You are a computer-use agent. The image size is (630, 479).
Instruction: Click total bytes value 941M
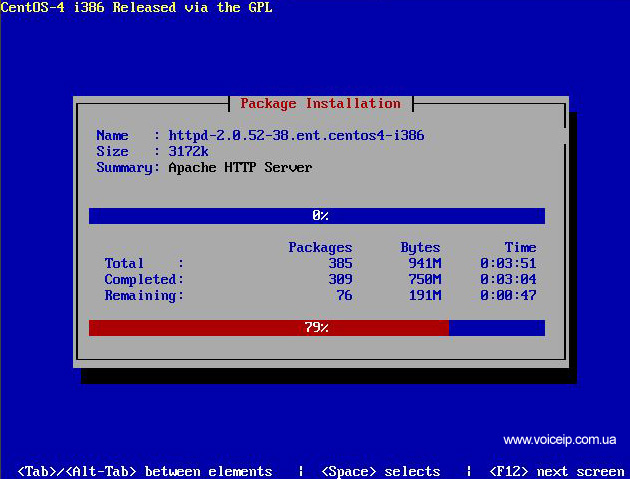pos(425,263)
